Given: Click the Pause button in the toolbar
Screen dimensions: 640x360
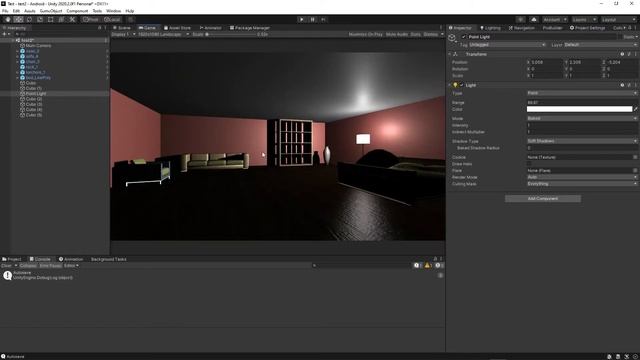Looking at the screenshot, I should [x=313, y=19].
